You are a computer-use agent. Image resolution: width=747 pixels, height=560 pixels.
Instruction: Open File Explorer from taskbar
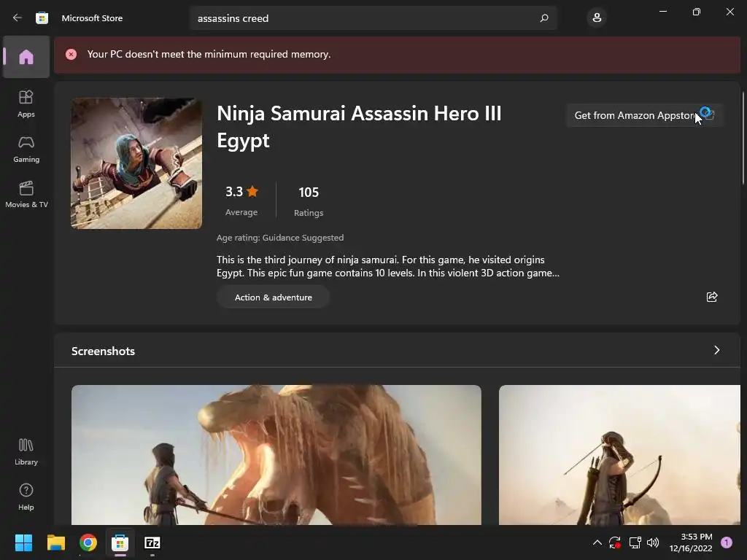tap(55, 542)
